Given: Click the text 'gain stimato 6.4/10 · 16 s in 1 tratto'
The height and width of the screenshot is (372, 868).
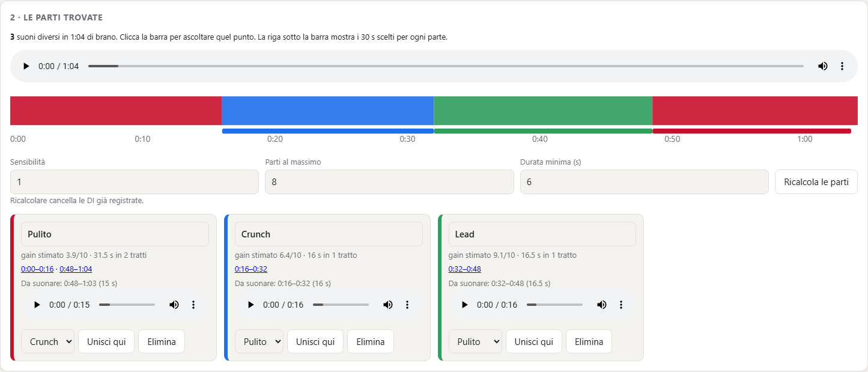Looking at the screenshot, I should 296,255.
